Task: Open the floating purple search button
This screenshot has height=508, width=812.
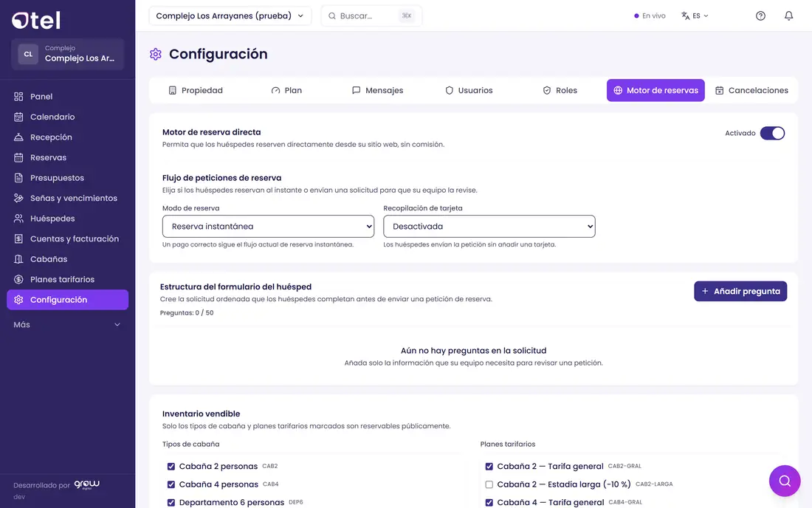Action: pyautogui.click(x=785, y=481)
